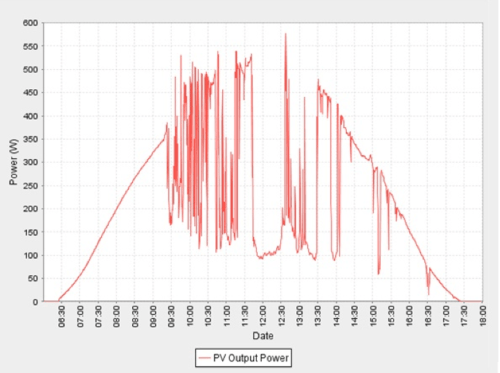
Task: Select the 0 value on power axis
Action: tap(36, 302)
